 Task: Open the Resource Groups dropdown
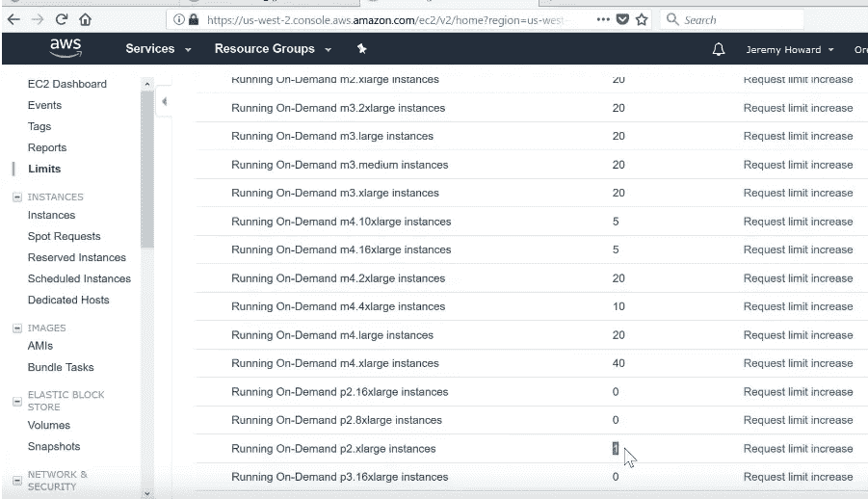pos(273,49)
